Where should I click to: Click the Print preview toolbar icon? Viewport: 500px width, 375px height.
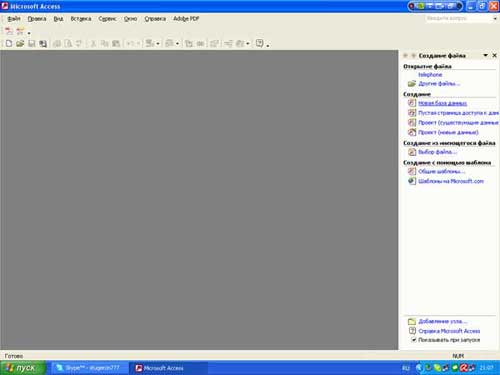tap(68, 43)
